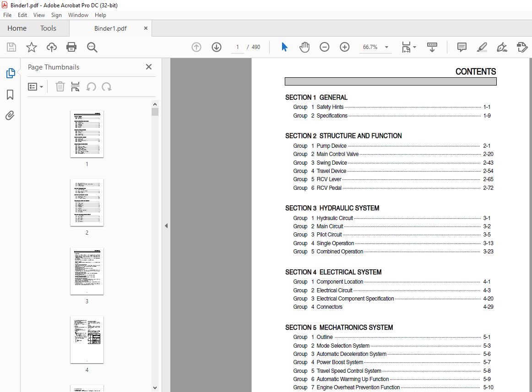Select the Highlight text pen tool
Image resolution: width=532 pixels, height=392 pixels.
(482, 47)
